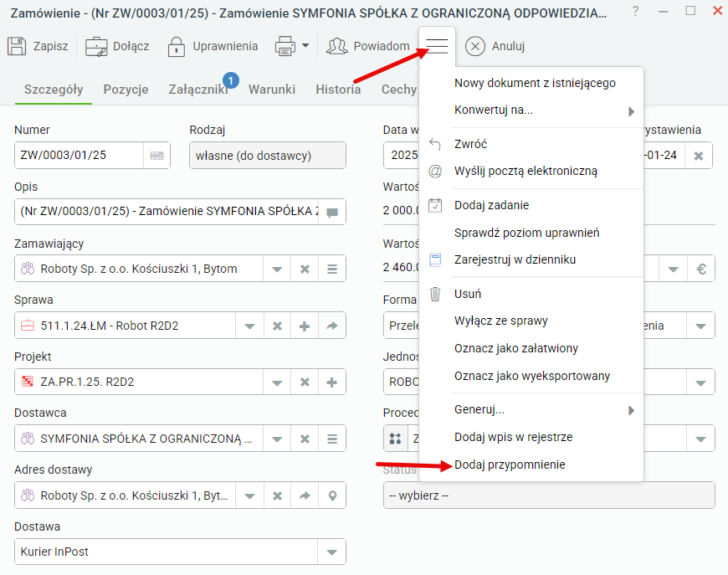728x575 pixels.
Task: Click the comment icon in Opis field
Action: pos(332,213)
